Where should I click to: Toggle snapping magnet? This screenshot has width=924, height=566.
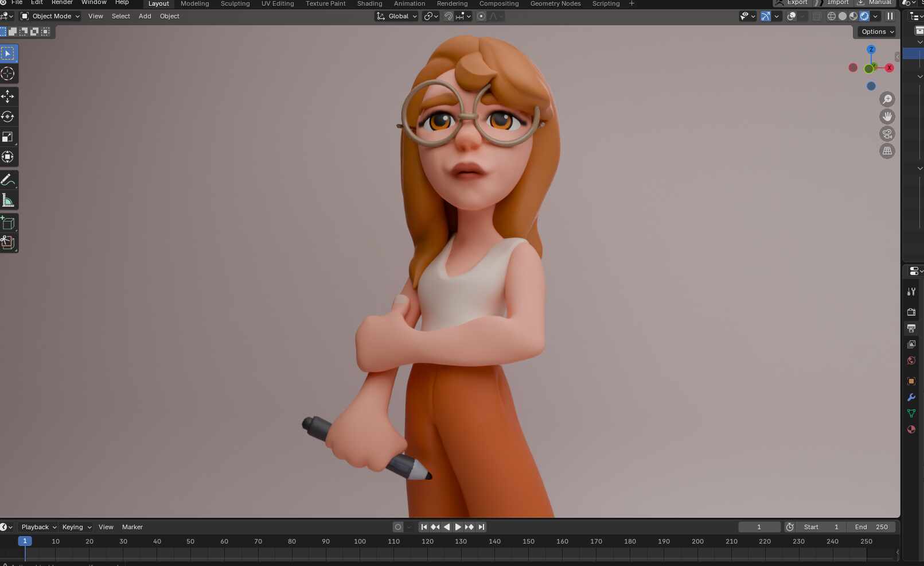point(449,16)
